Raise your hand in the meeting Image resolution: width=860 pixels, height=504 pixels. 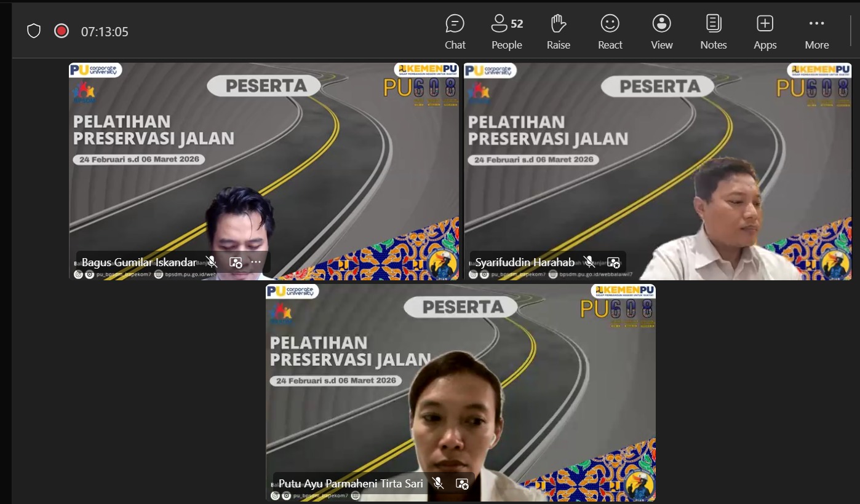tap(558, 32)
